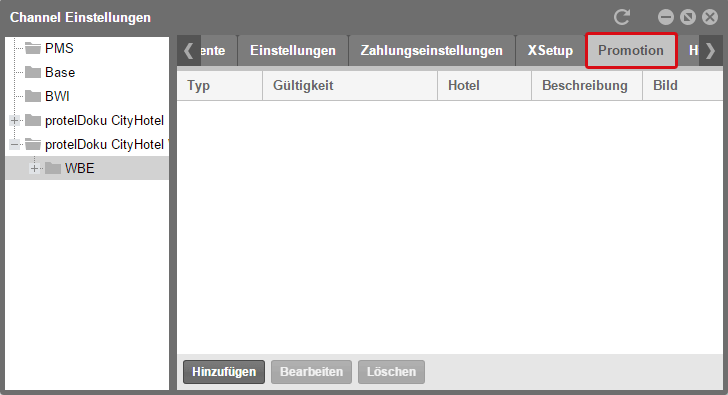Switch to the Zahlungseinstellungen tab
The height and width of the screenshot is (395, 728).
coord(432,51)
